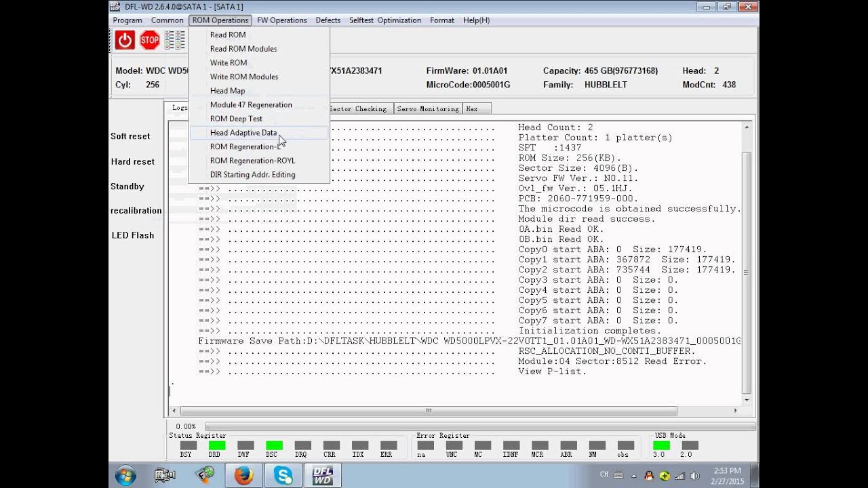Click the Hard reset button
This screenshot has height=488, width=868.
coord(133,162)
